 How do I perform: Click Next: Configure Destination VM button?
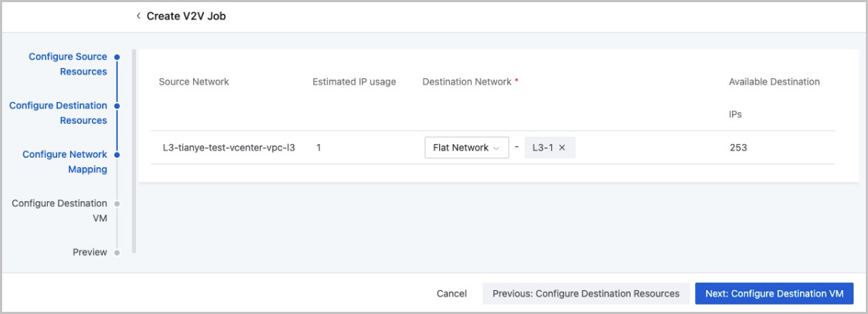[x=774, y=294]
